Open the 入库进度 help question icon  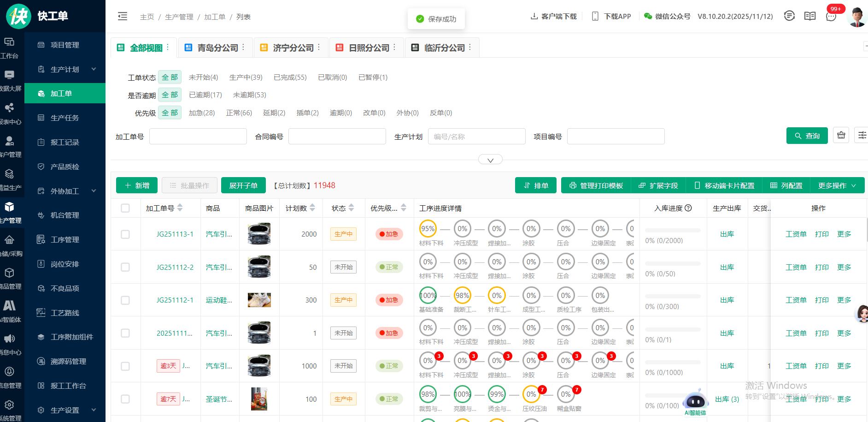(x=688, y=208)
